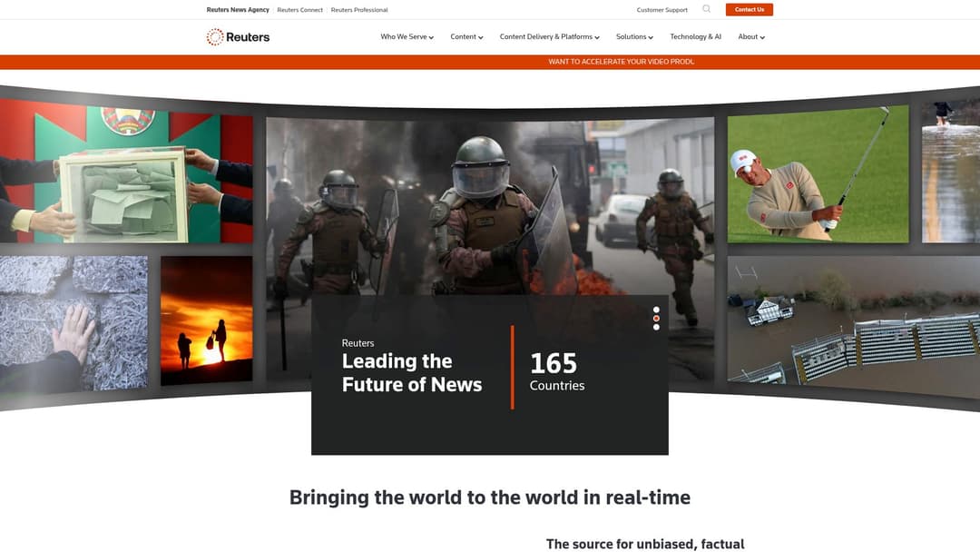The width and height of the screenshot is (980, 552).
Task: Go to Reuters News Agency link
Action: coord(238,10)
